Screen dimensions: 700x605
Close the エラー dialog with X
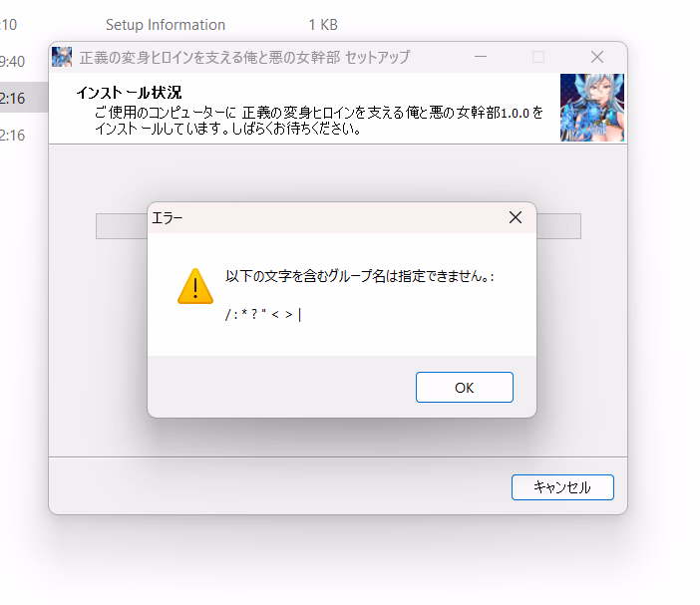(516, 217)
